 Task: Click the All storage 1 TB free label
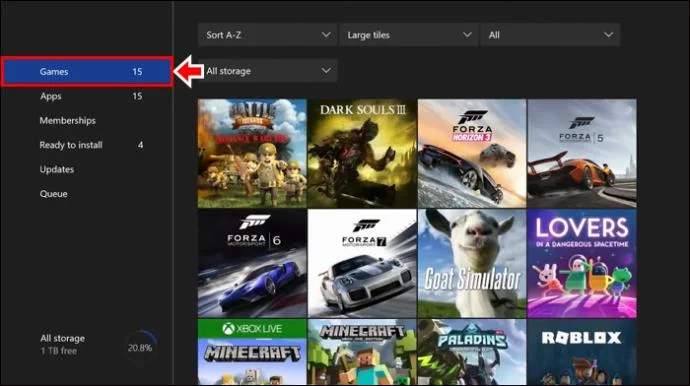pos(62,344)
